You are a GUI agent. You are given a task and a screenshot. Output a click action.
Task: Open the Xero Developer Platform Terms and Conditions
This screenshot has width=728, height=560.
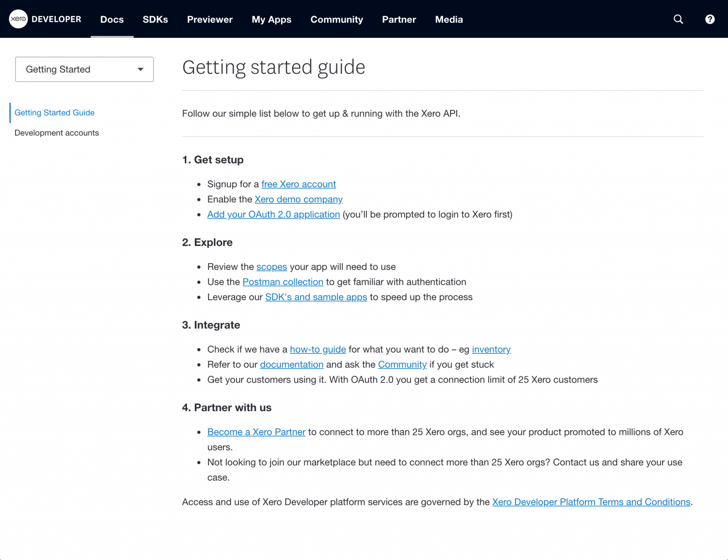point(591,502)
